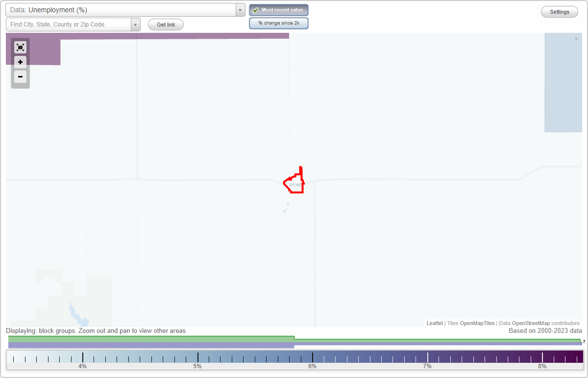Screen dimensions: 588x378
Task: Open the Settings button
Action: pos(560,12)
